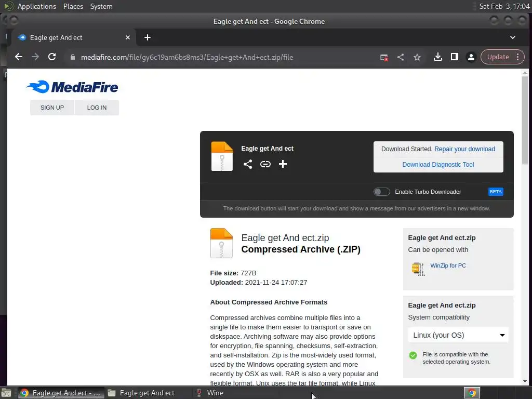Expand the tab search dropdown
Image resolution: width=532 pixels, height=399 pixels.
pyautogui.click(x=513, y=37)
